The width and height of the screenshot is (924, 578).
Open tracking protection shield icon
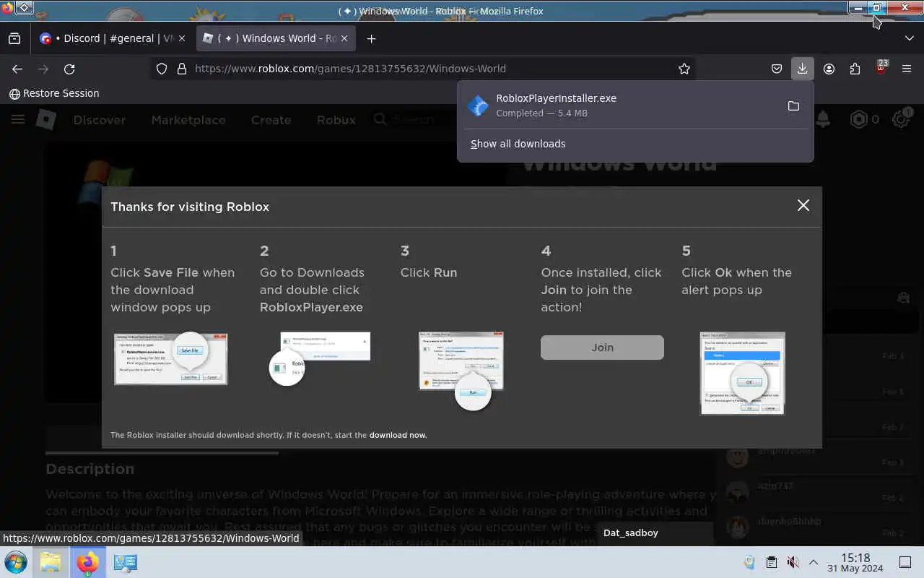(x=162, y=69)
